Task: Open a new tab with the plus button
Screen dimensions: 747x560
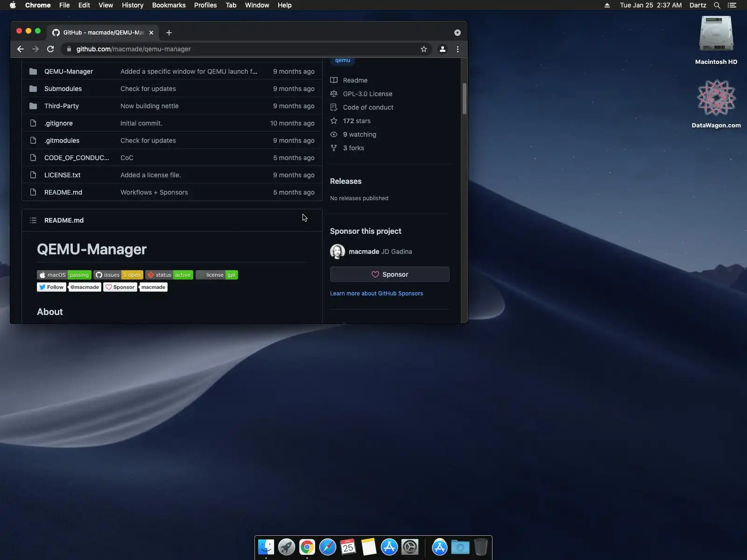Action: point(169,33)
